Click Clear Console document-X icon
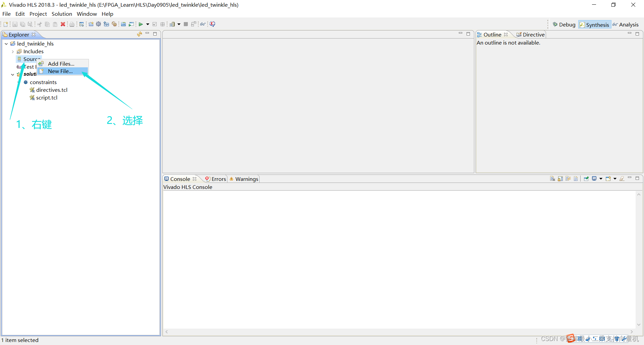644x345 pixels. click(552, 179)
